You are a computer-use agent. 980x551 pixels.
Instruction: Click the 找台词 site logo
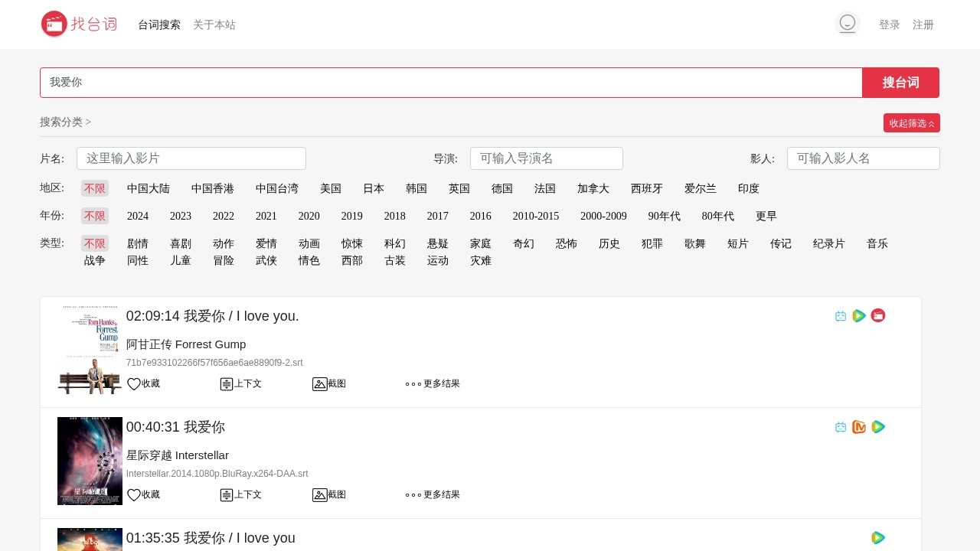(79, 24)
